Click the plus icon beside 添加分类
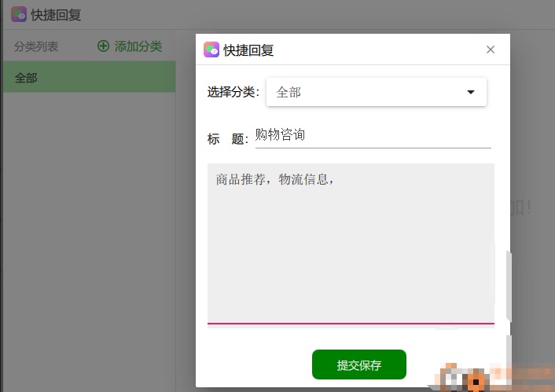The image size is (555, 392). click(104, 46)
